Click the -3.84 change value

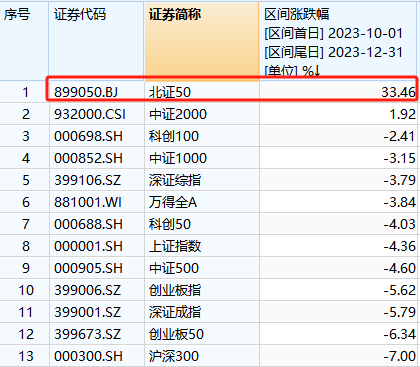[x=399, y=202]
